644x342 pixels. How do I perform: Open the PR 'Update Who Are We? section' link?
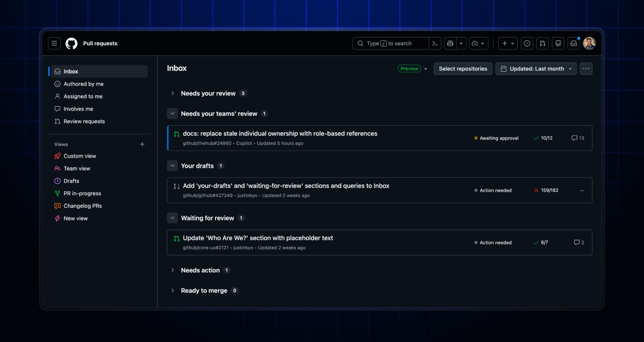[x=257, y=238]
